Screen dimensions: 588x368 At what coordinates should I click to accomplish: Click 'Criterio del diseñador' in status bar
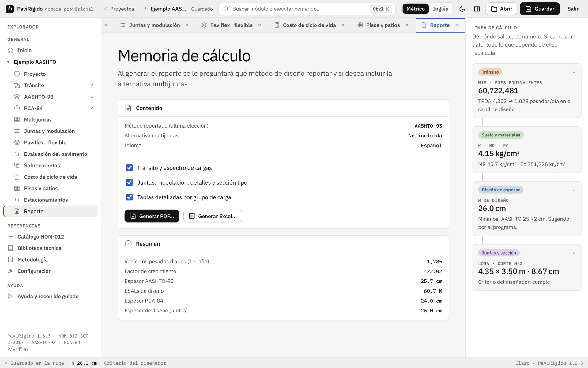pyautogui.click(x=135, y=363)
